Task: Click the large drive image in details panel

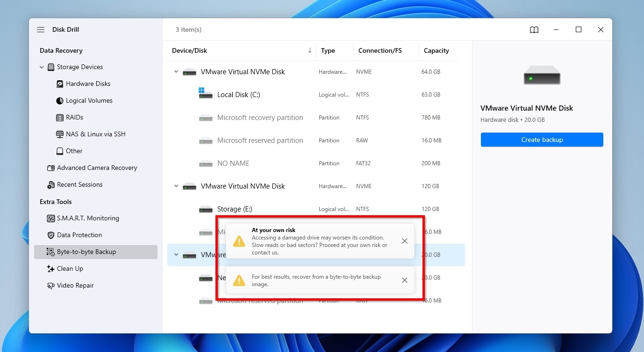Action: pos(542,75)
